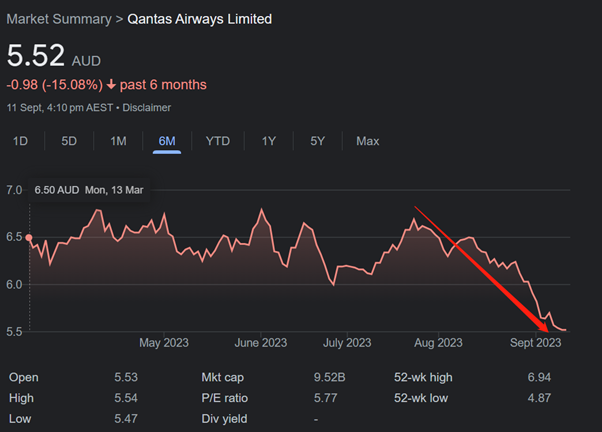Open the Market Summary breadcrumb link
Screen dimensions: 602x432
[59, 19]
